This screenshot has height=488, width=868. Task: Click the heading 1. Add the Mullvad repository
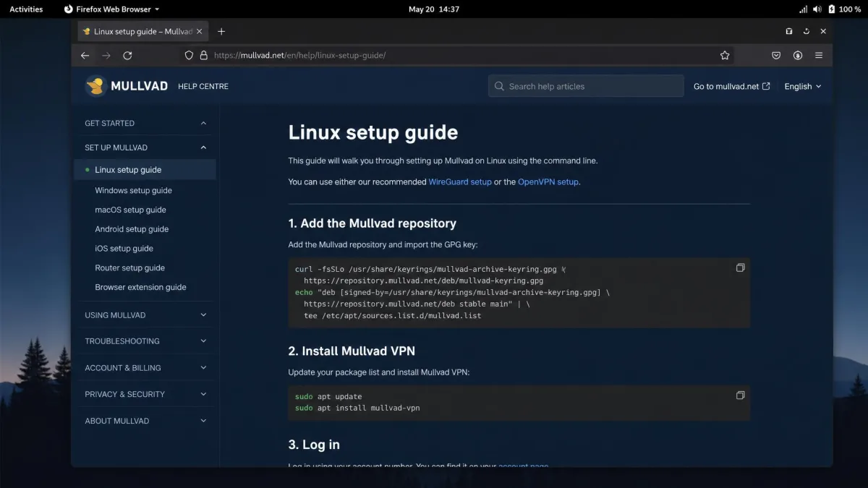pos(373,223)
